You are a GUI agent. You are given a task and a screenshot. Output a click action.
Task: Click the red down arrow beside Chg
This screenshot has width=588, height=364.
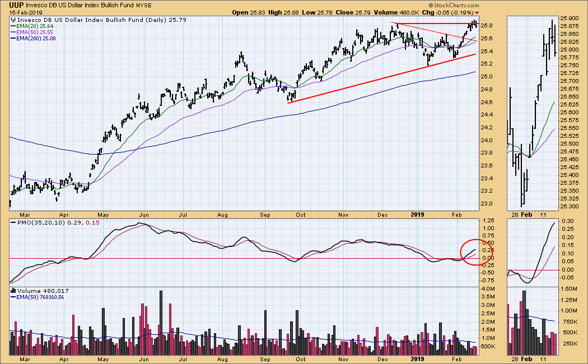[x=477, y=13]
